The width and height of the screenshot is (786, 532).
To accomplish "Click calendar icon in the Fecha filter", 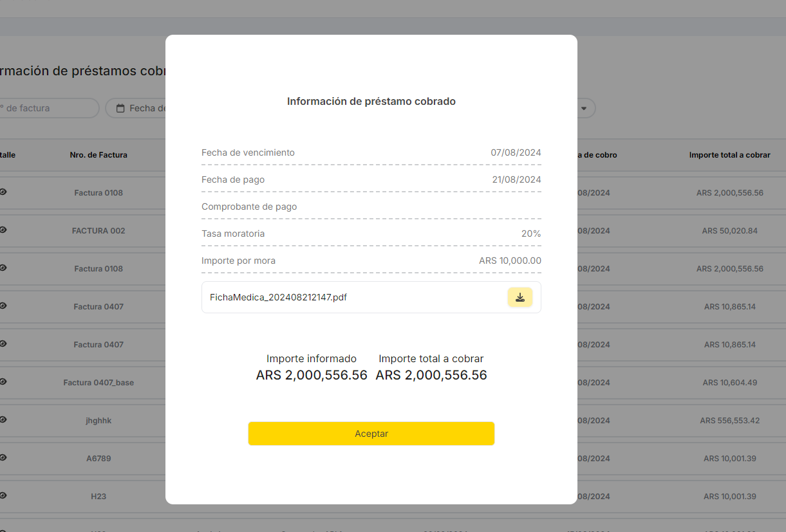I will point(120,108).
